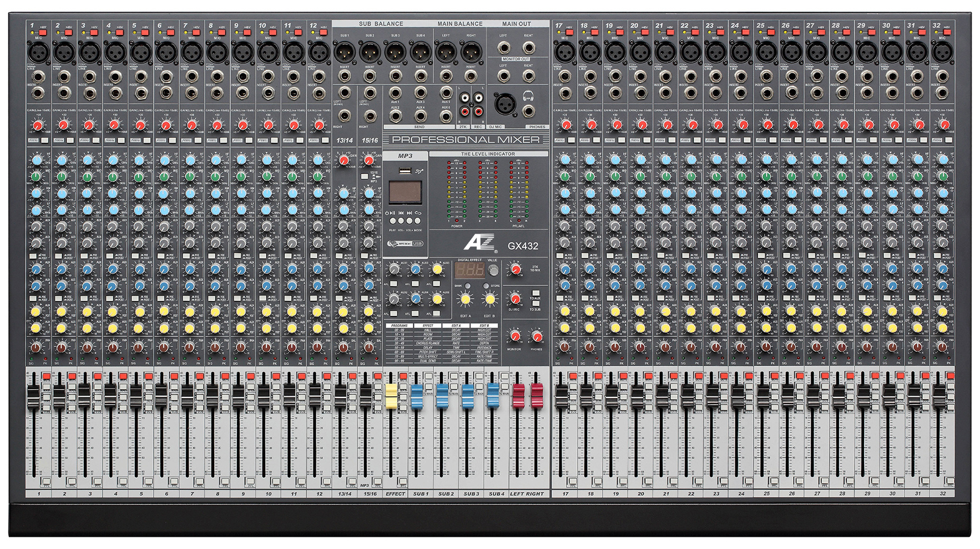980x549 pixels.
Task: Click the AUX 6 send jack
Action: point(446,116)
